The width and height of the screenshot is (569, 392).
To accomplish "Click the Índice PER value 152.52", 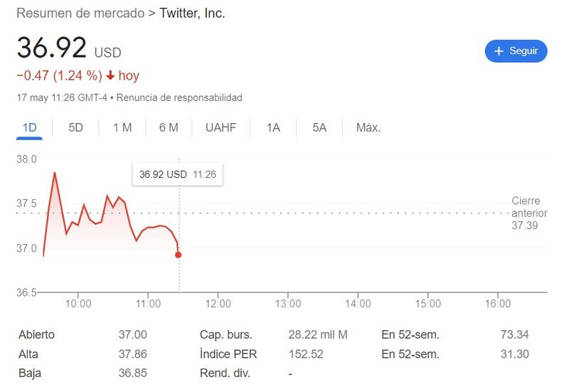I will click(x=306, y=354).
